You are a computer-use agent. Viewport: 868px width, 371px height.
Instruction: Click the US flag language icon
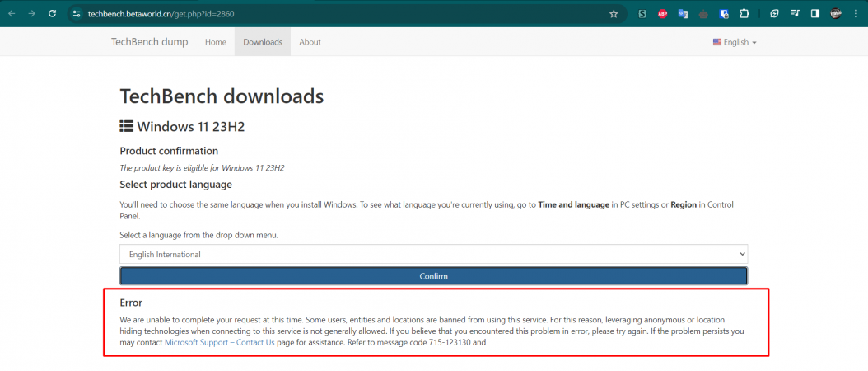point(716,42)
